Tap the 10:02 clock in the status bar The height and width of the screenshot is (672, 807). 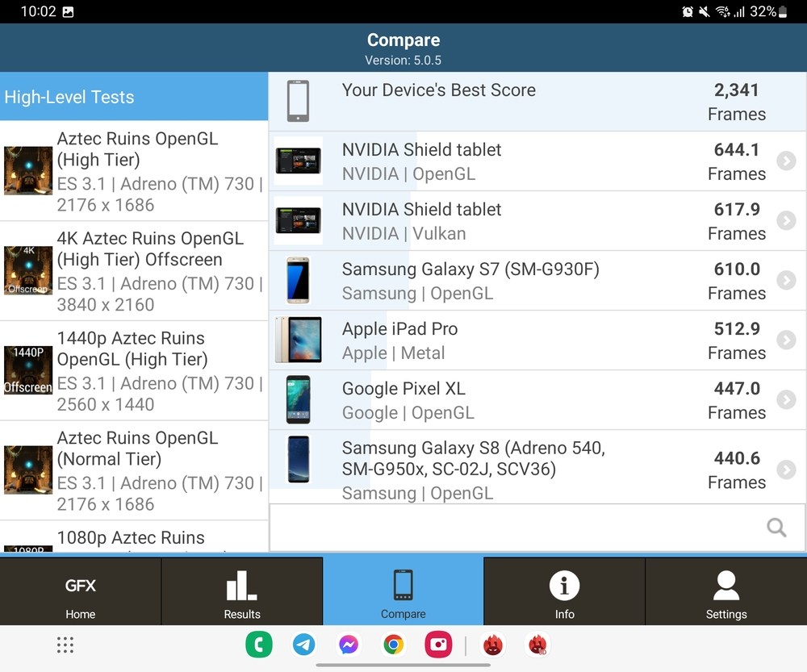pos(38,12)
